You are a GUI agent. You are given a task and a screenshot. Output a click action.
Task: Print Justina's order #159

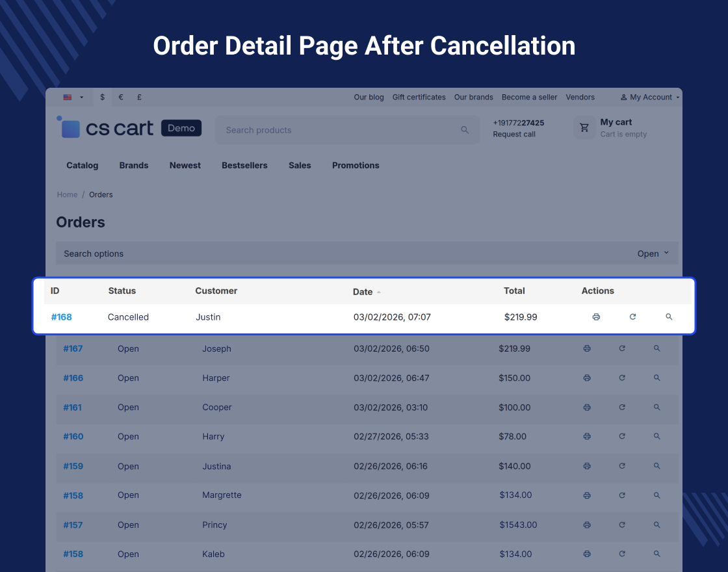[x=587, y=466]
